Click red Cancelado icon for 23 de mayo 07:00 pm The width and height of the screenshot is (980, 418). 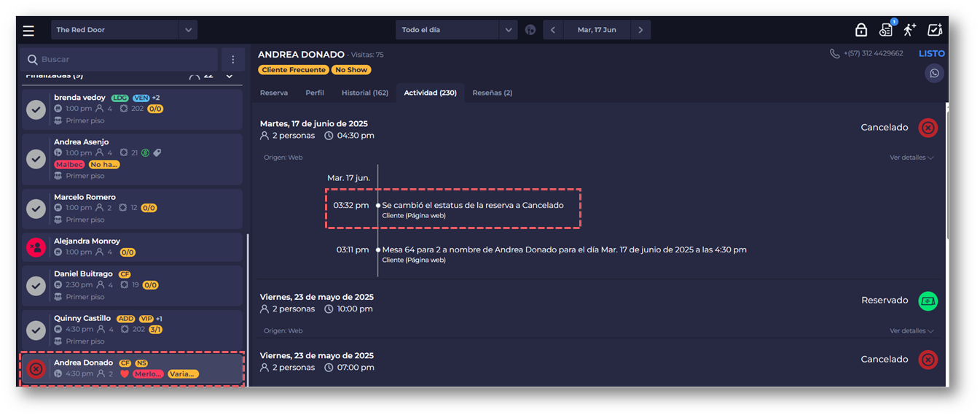[928, 360]
